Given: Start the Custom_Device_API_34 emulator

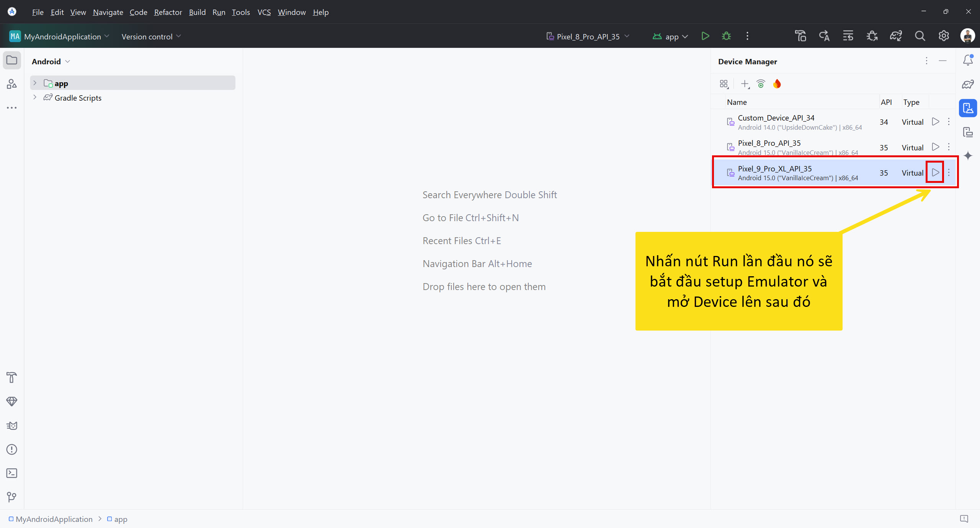Looking at the screenshot, I should pos(935,122).
